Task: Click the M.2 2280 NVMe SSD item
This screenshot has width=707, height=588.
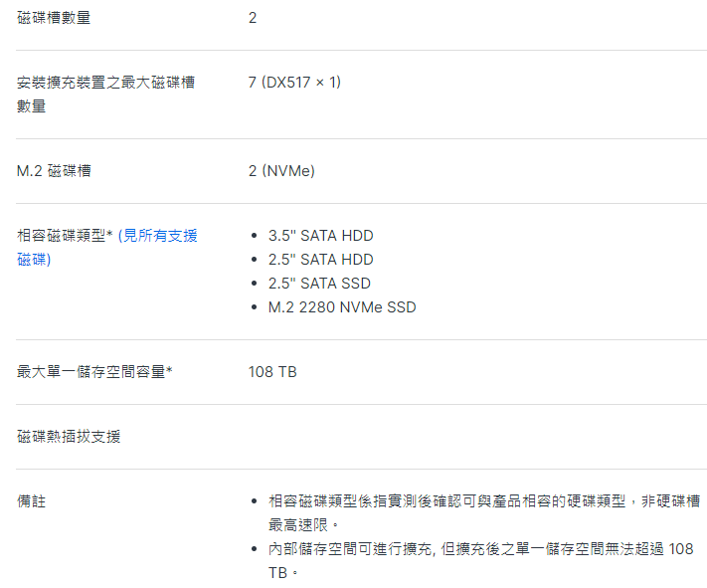Action: click(342, 307)
